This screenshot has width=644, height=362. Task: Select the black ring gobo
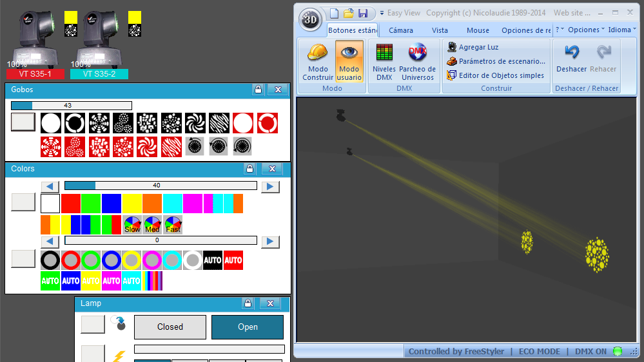(75, 123)
